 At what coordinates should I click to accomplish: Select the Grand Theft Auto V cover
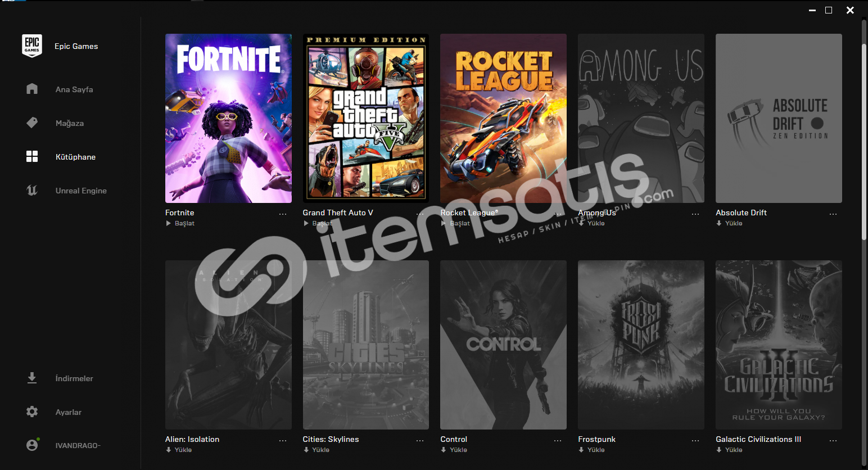tap(366, 118)
